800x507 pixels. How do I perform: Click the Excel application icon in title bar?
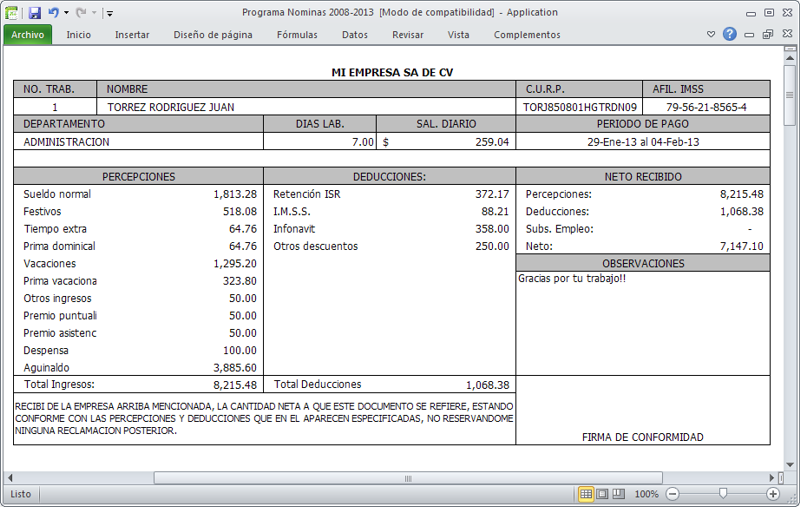pos(12,13)
